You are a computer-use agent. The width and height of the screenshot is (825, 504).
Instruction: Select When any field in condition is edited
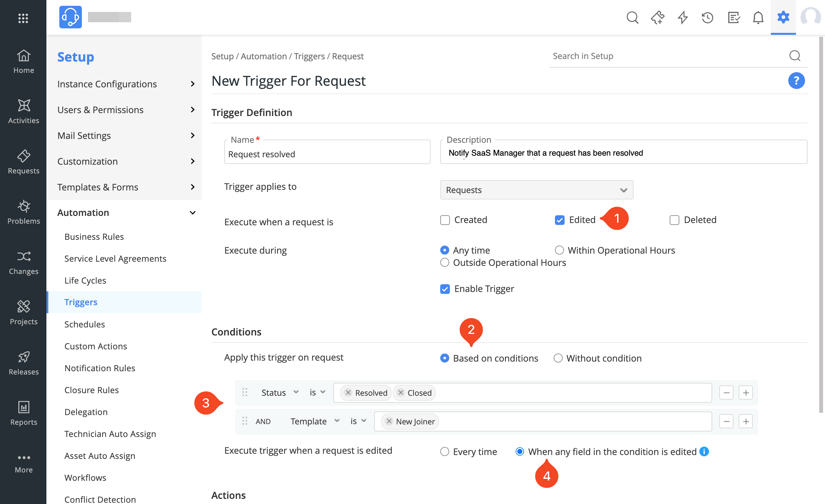(x=519, y=451)
